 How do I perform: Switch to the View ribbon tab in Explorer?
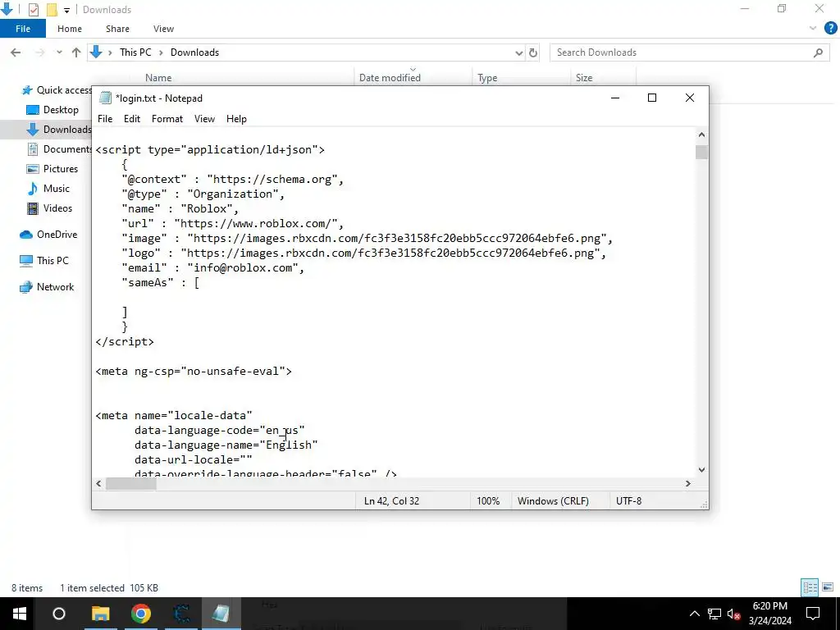pos(163,29)
